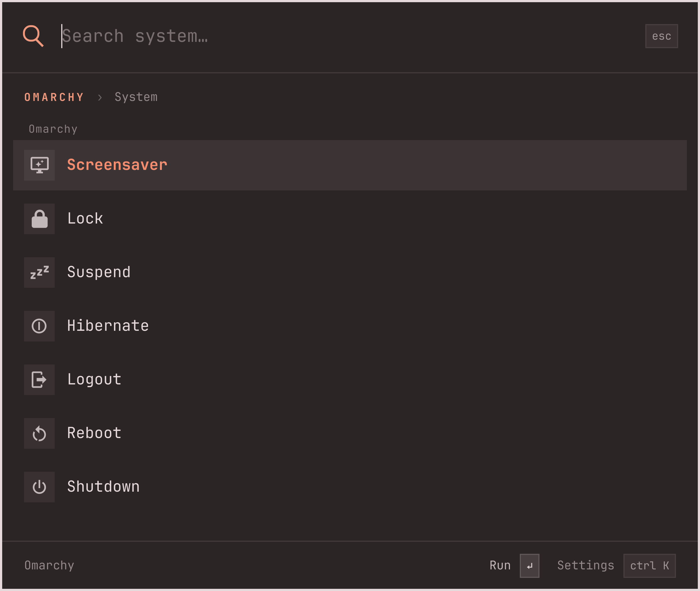Click the Run enter key button

(x=529, y=566)
